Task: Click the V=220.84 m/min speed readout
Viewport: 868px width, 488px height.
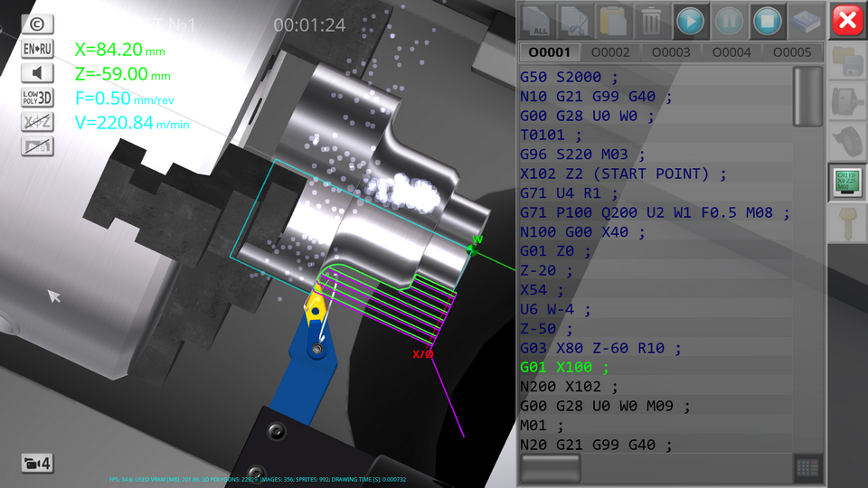Action: pyautogui.click(x=132, y=123)
